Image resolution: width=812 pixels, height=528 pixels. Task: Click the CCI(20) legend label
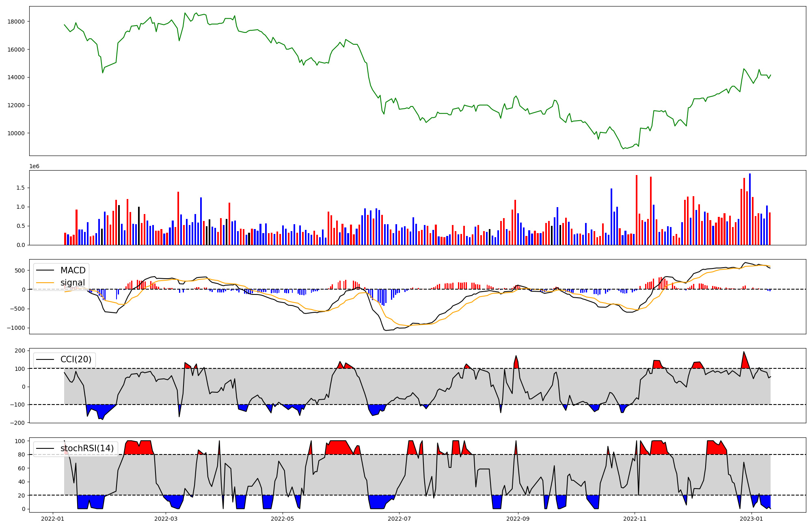tap(76, 359)
